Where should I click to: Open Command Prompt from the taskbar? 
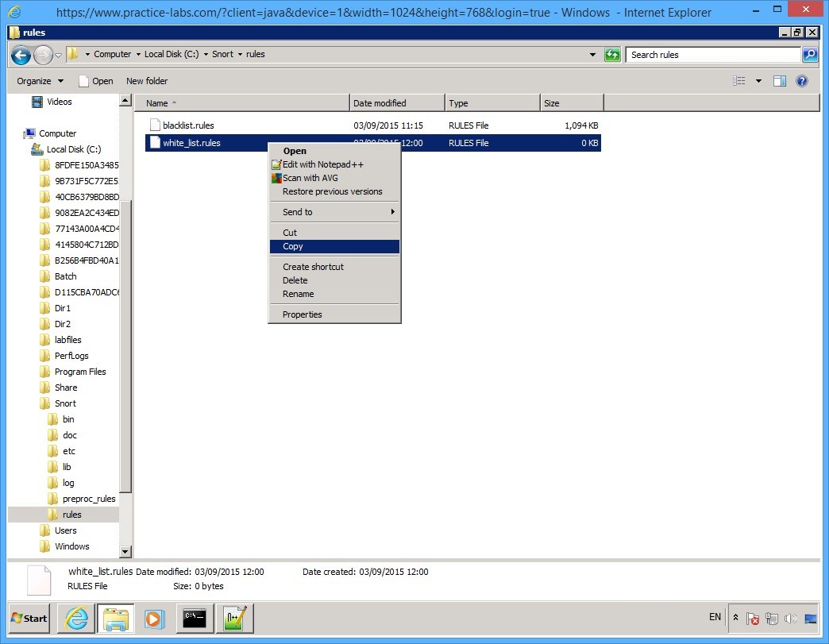[195, 619]
